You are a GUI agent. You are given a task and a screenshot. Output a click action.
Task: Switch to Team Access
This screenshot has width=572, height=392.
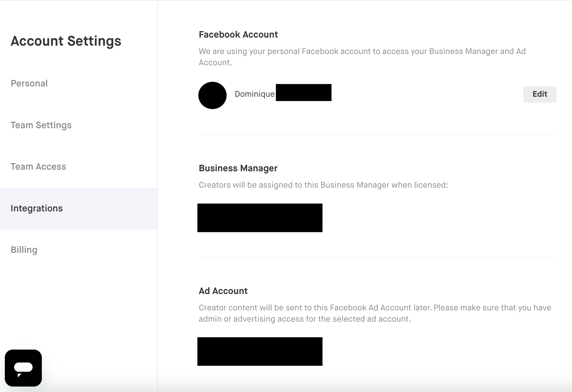(x=38, y=166)
